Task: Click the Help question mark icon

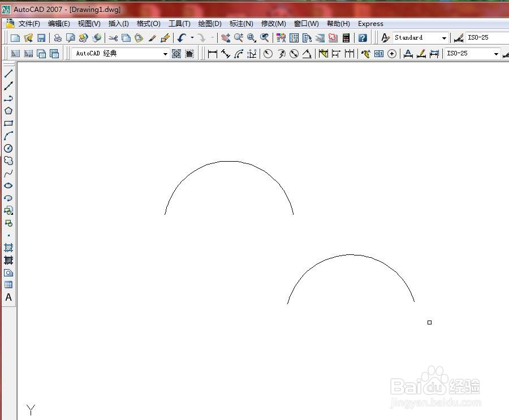Action: [x=363, y=38]
